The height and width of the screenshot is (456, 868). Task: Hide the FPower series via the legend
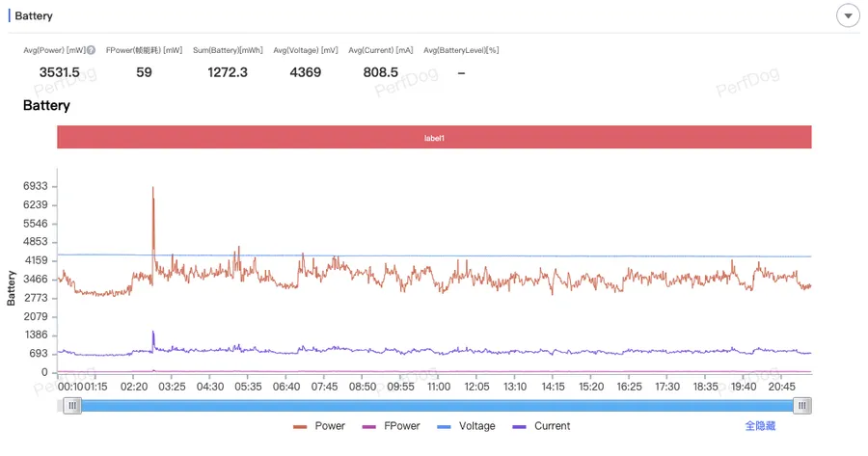(390, 426)
